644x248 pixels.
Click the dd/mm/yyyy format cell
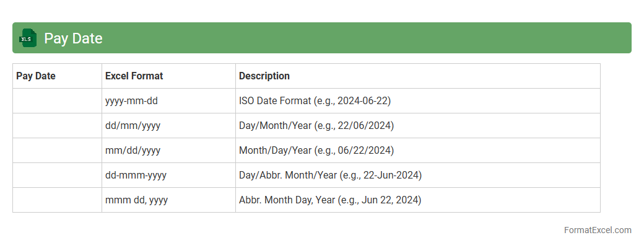133,126
